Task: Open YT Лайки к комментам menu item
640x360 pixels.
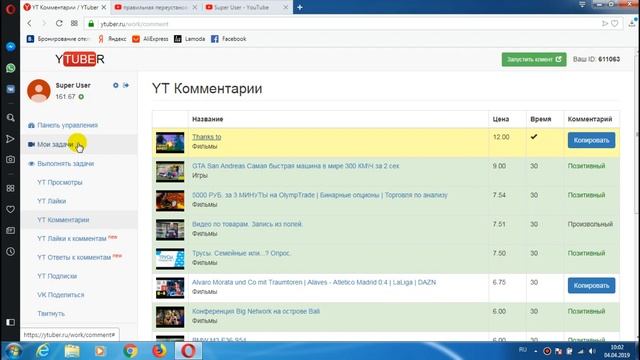Action: (72, 239)
